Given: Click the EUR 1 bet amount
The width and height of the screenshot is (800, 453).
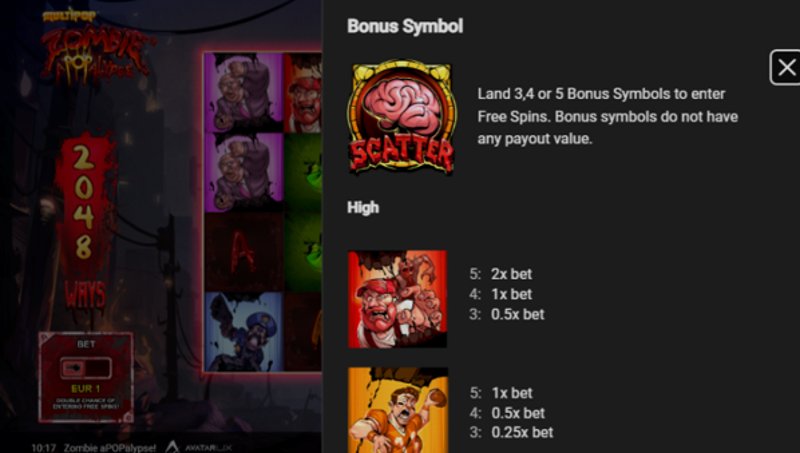Looking at the screenshot, I should (85, 389).
